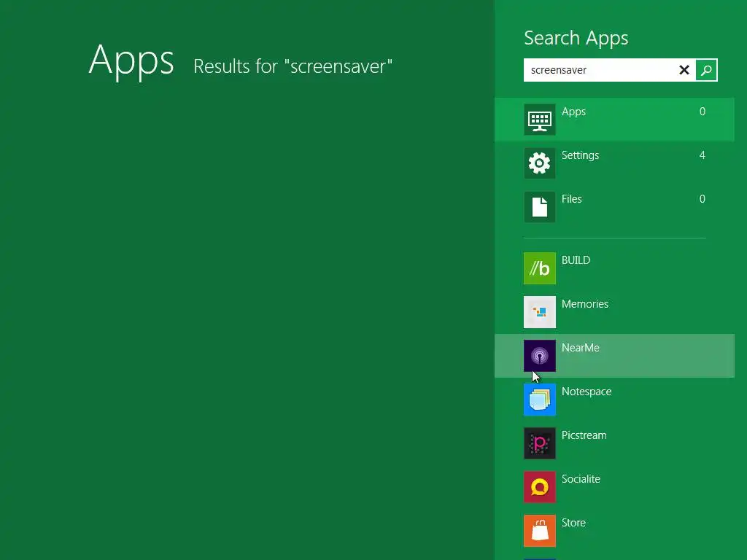Viewport: 747px width, 560px height.
Task: Search within the Store app label
Action: pos(573,523)
